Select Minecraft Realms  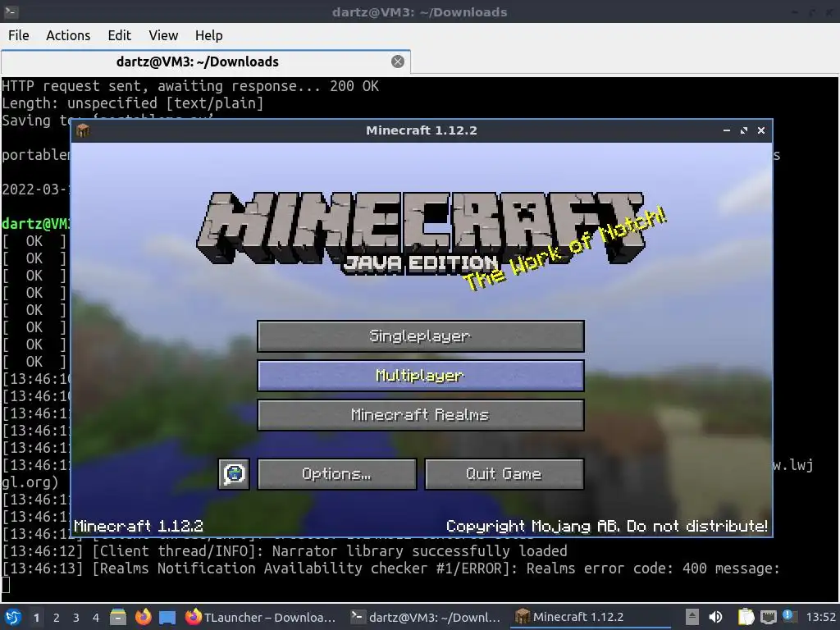tap(421, 414)
